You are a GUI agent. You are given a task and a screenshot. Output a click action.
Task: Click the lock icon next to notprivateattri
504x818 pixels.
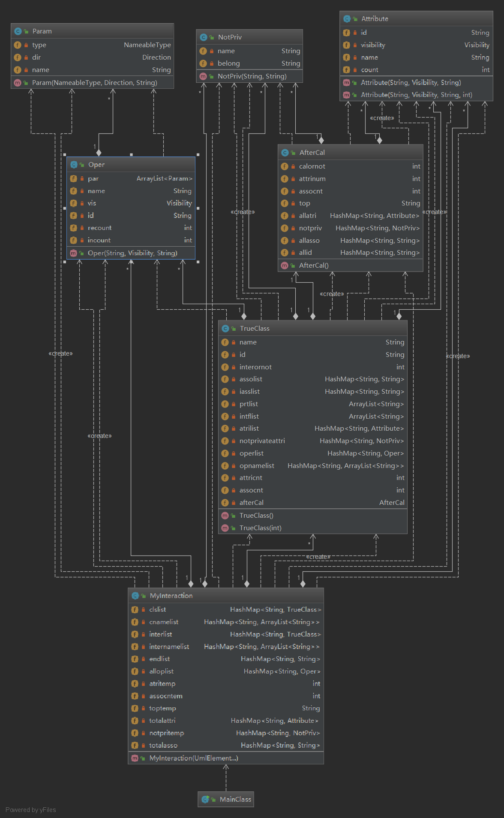pyautogui.click(x=234, y=441)
